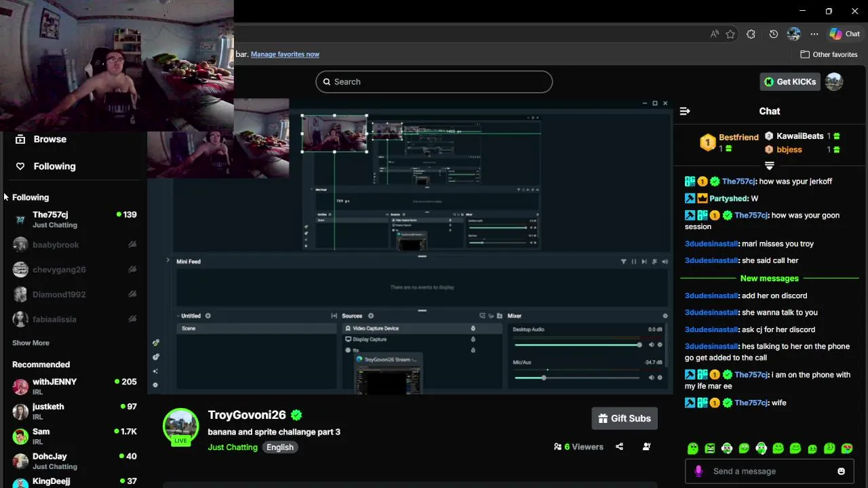This screenshot has height=488, width=868.
Task: Expand the list with Show More
Action: (x=31, y=343)
